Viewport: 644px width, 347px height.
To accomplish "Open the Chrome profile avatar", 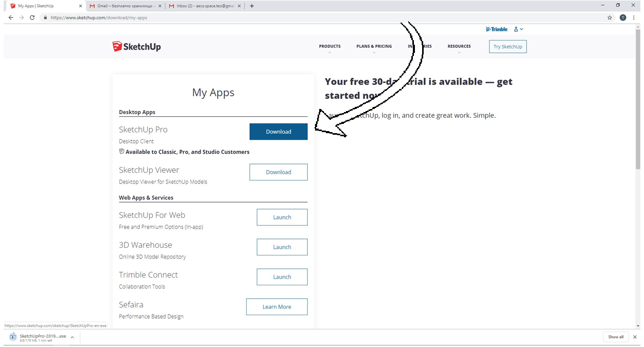I will point(623,17).
